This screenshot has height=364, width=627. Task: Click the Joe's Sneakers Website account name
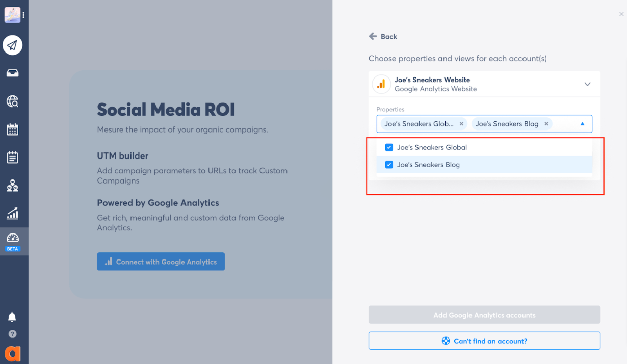click(x=432, y=80)
